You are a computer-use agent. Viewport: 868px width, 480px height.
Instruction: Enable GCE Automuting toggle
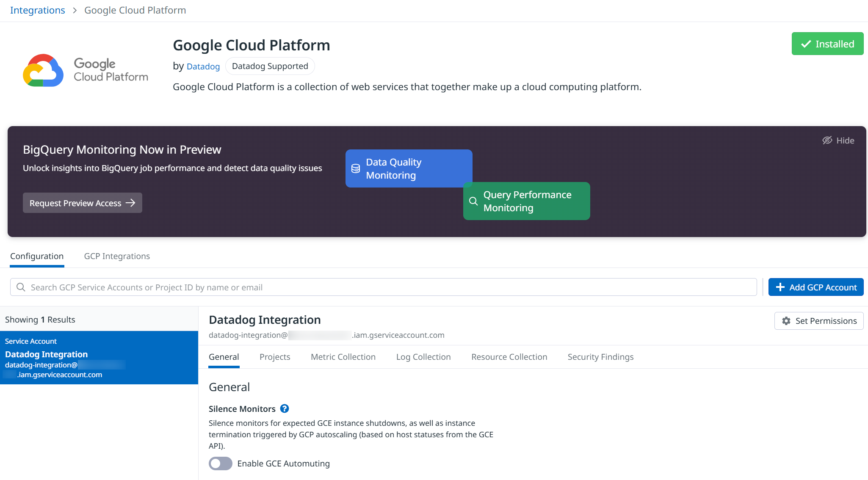(x=220, y=463)
